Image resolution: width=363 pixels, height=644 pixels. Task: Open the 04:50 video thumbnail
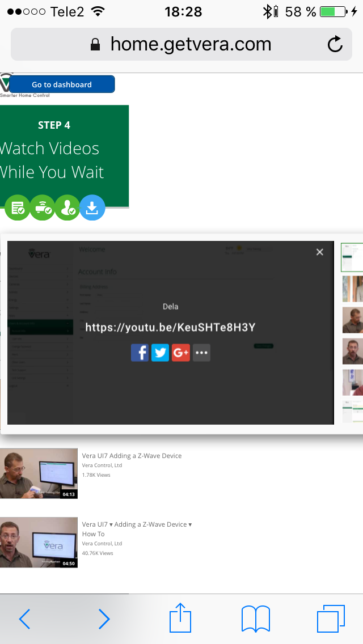[39, 542]
